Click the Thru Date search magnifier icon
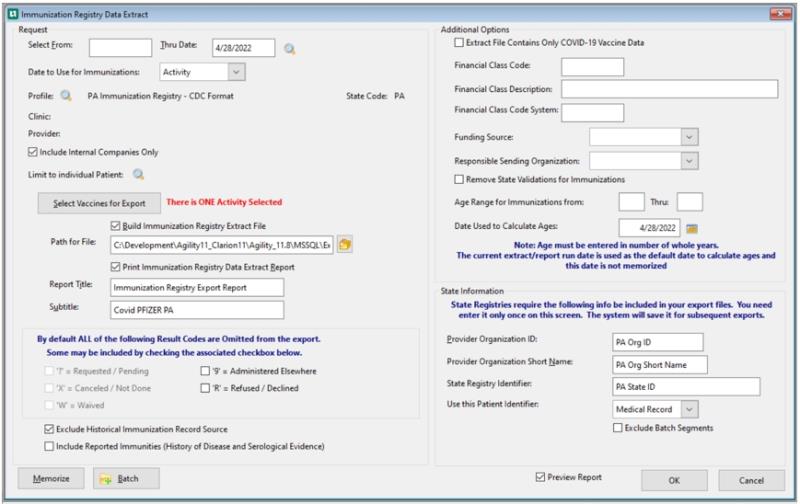This screenshot has height=504, width=800. point(290,49)
